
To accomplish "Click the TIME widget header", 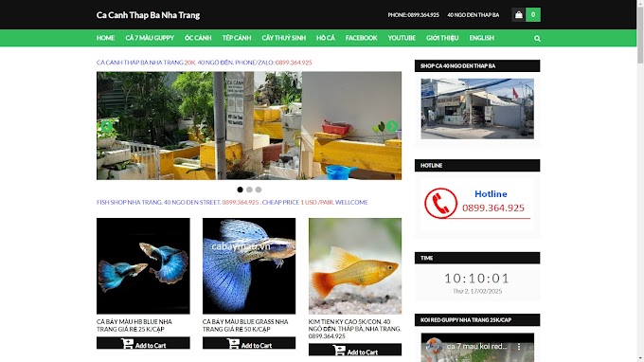I will pos(477,258).
